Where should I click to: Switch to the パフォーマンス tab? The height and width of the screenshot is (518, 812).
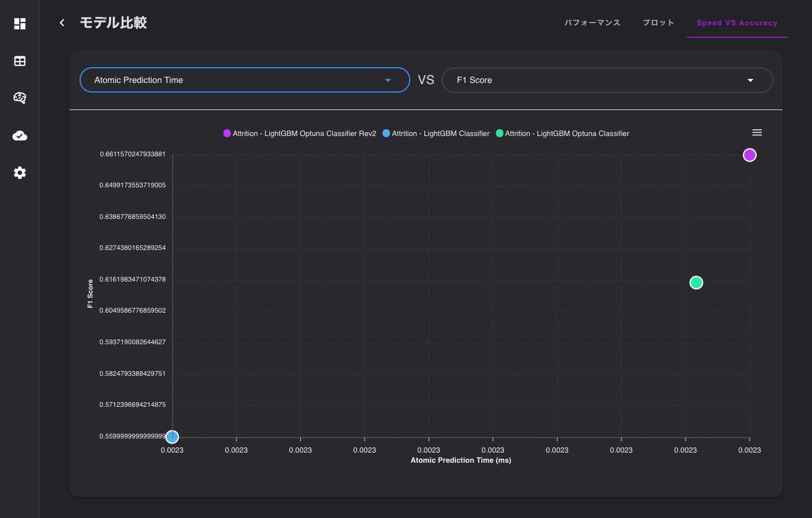592,23
